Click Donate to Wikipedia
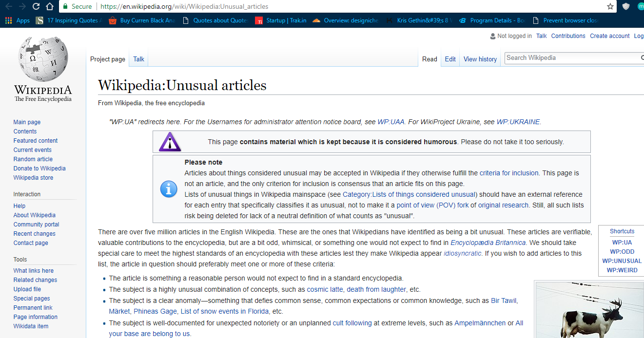 39,169
